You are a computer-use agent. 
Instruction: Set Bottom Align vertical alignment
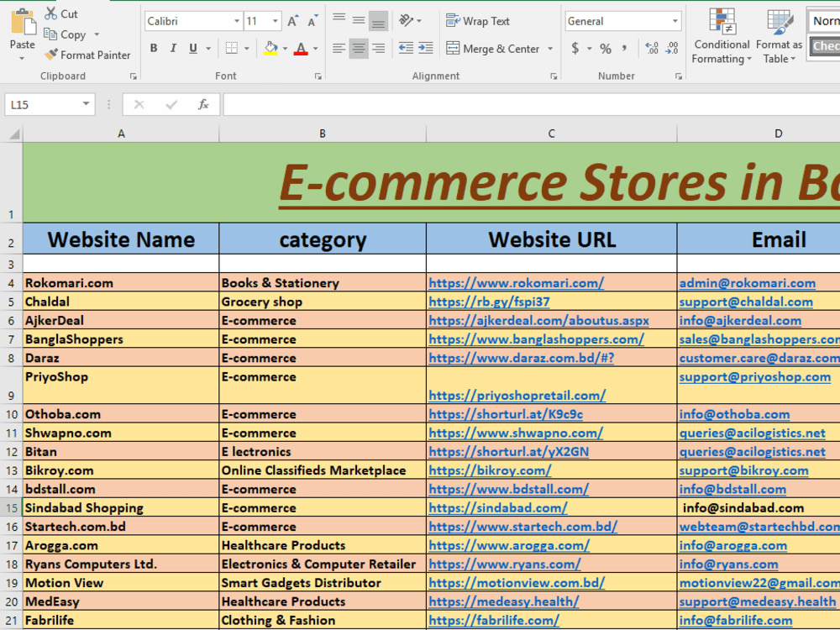(378, 21)
